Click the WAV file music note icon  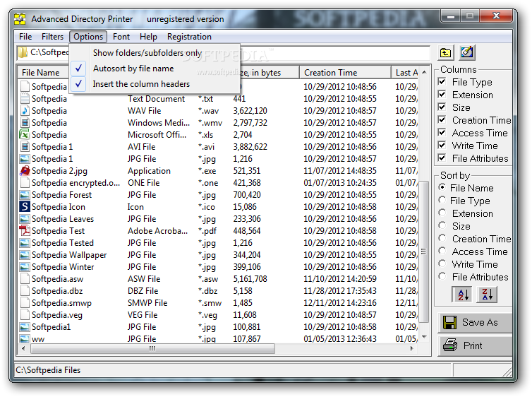25,111
